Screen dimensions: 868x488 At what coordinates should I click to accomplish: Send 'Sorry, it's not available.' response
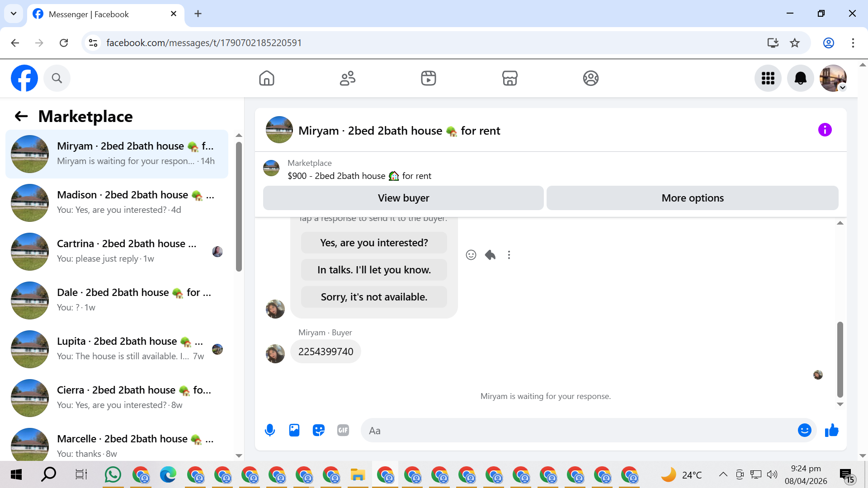click(x=374, y=297)
